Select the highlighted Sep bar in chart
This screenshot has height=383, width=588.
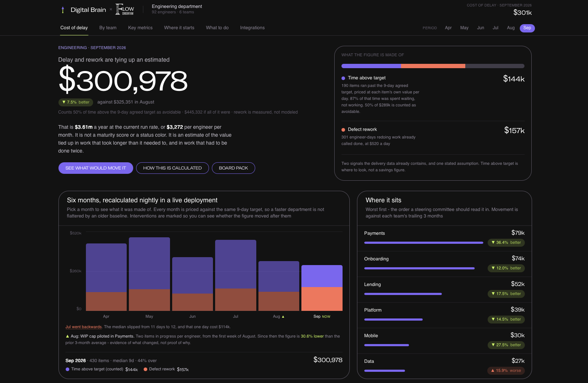(x=322, y=288)
